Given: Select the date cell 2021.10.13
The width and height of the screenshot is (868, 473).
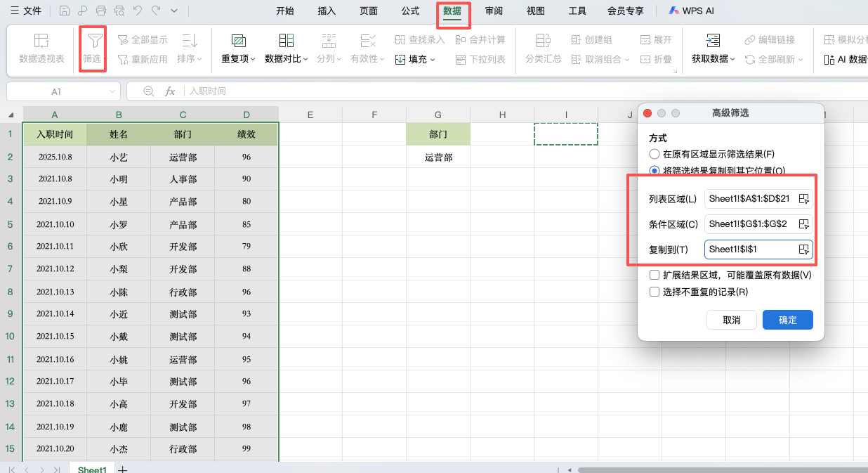Looking at the screenshot, I should coord(55,292).
